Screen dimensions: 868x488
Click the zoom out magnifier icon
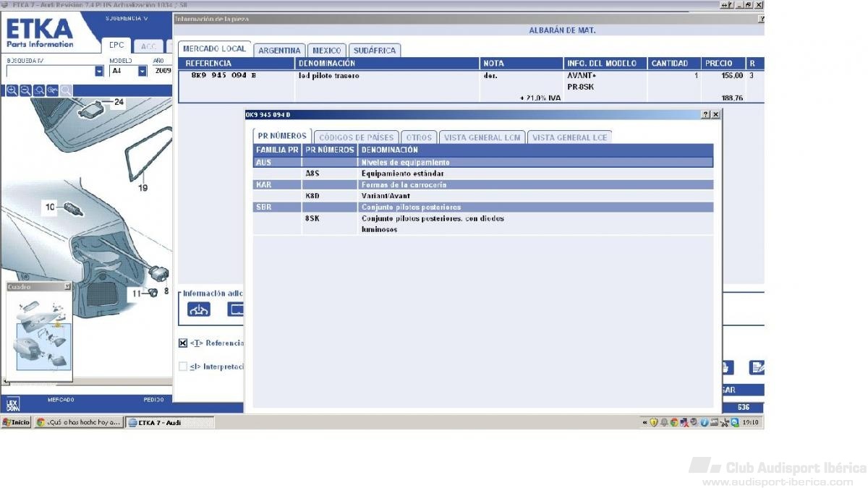tap(25, 91)
